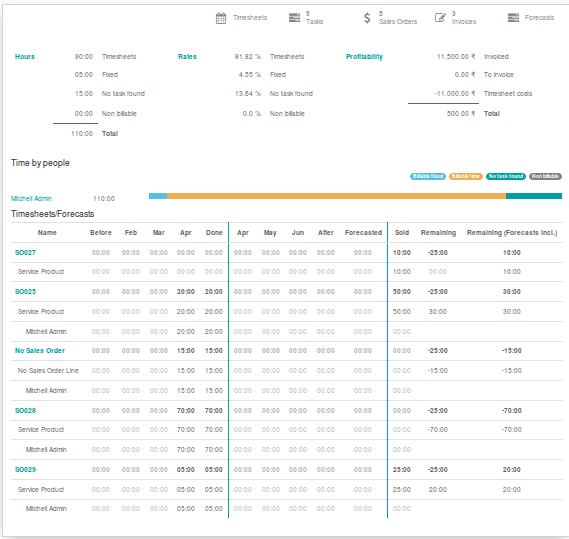Click the orange billable time bar segment
The width and height of the screenshot is (569, 539).
336,196
